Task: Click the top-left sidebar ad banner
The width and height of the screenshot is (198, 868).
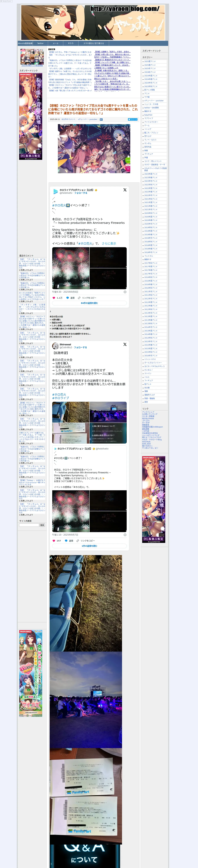Action: click(31, 116)
